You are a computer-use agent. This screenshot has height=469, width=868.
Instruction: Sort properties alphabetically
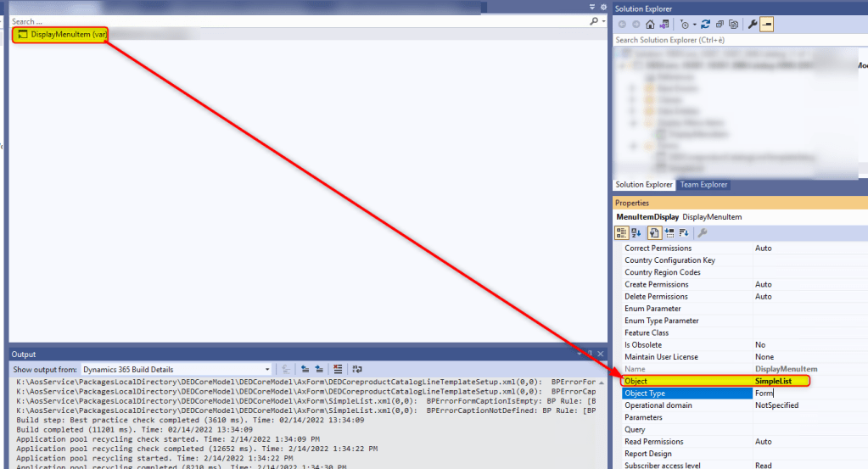click(637, 232)
